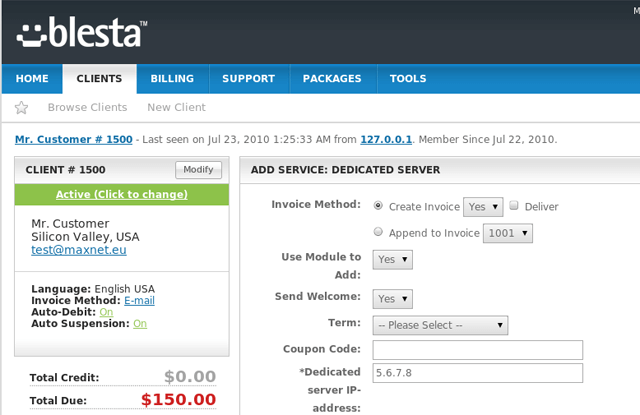Open the test@maxnet.eu email link
This screenshot has height=415, width=640.
coord(73,251)
